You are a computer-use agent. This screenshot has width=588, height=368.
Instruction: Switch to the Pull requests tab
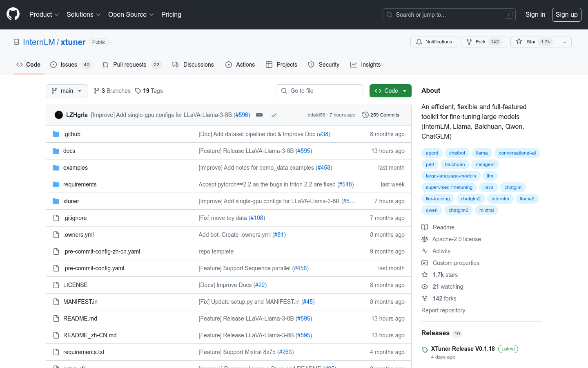tap(132, 65)
